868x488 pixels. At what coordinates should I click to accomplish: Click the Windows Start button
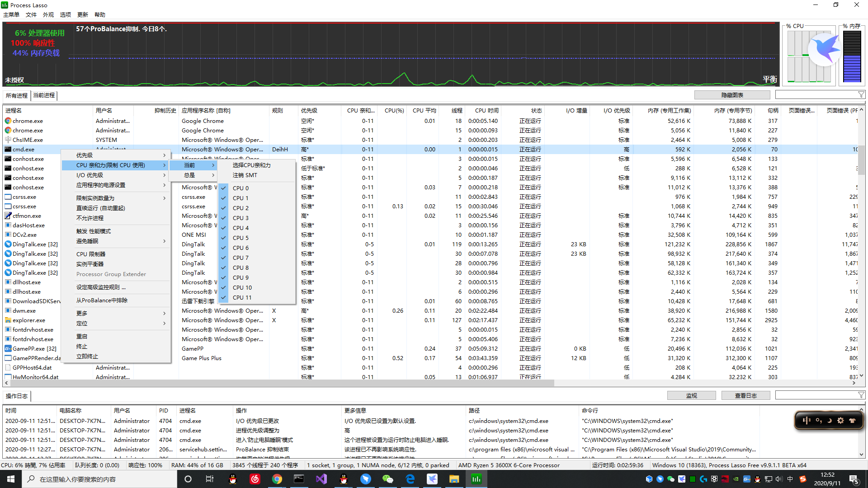[11, 479]
